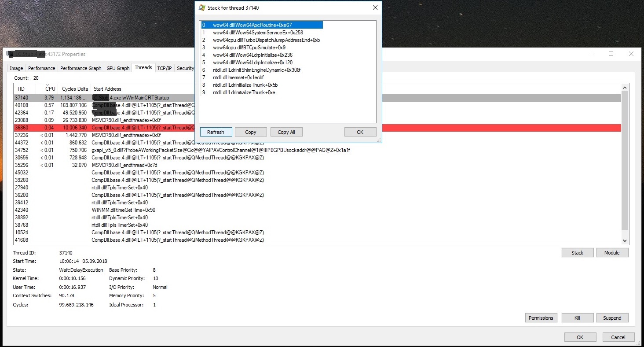Click the thread list vertical scrollbar thumb

(625, 161)
